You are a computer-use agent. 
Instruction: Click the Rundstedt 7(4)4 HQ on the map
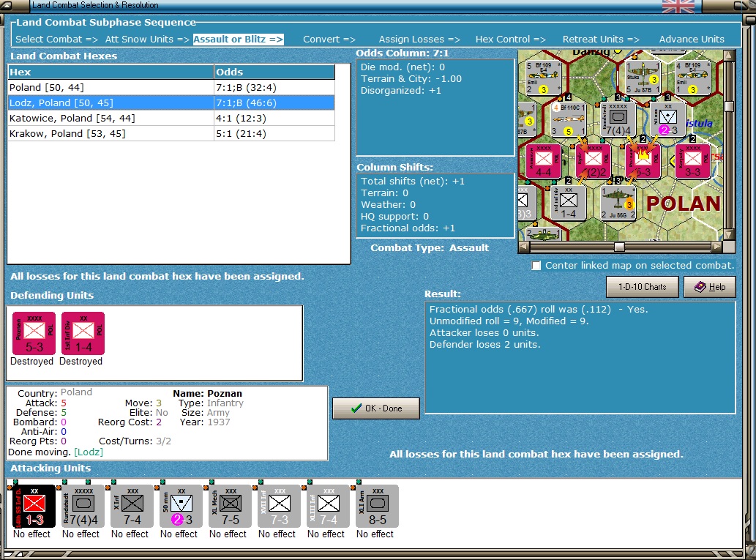click(x=618, y=119)
